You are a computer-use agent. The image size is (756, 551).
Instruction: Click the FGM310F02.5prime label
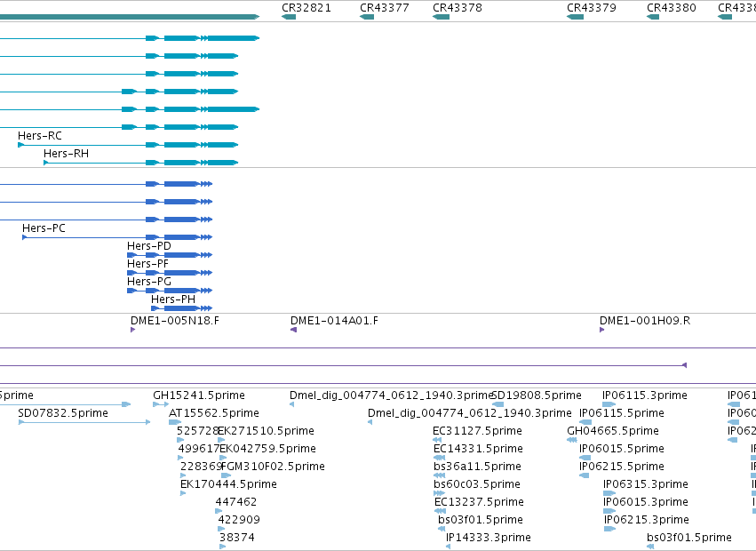click(274, 467)
